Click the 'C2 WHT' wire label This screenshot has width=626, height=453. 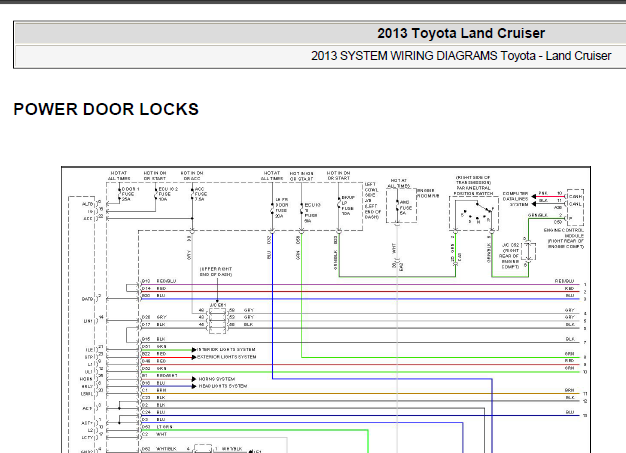click(154, 434)
